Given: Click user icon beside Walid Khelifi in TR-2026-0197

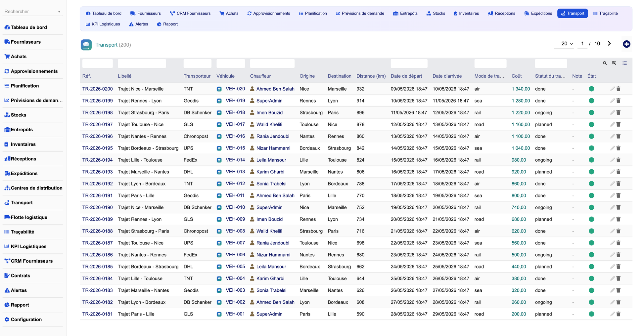Looking at the screenshot, I should tap(252, 124).
